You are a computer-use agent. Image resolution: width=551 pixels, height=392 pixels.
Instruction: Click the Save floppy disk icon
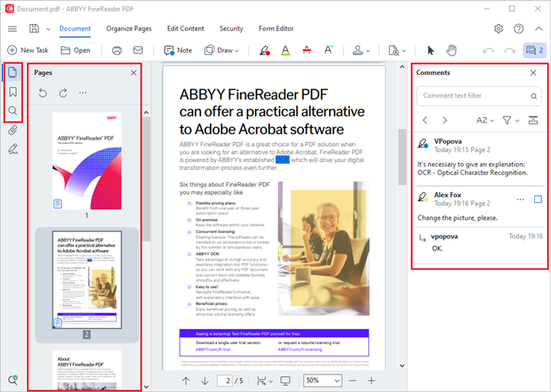click(x=34, y=29)
